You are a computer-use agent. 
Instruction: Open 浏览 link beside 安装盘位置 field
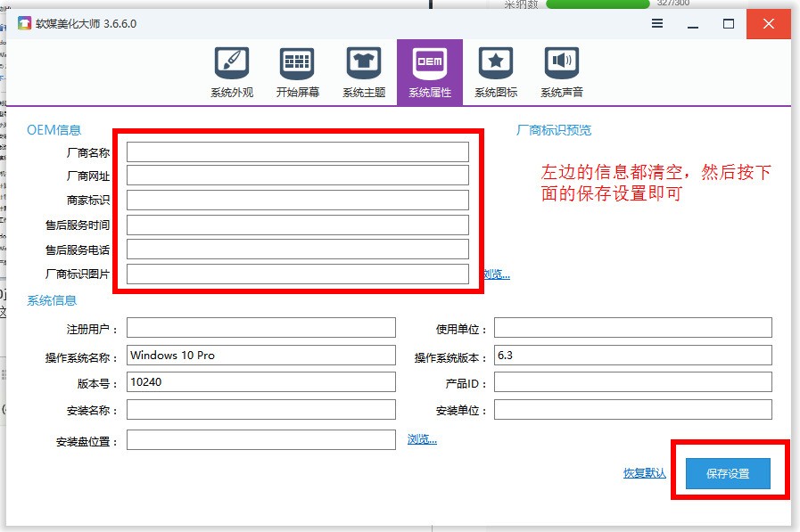click(421, 438)
